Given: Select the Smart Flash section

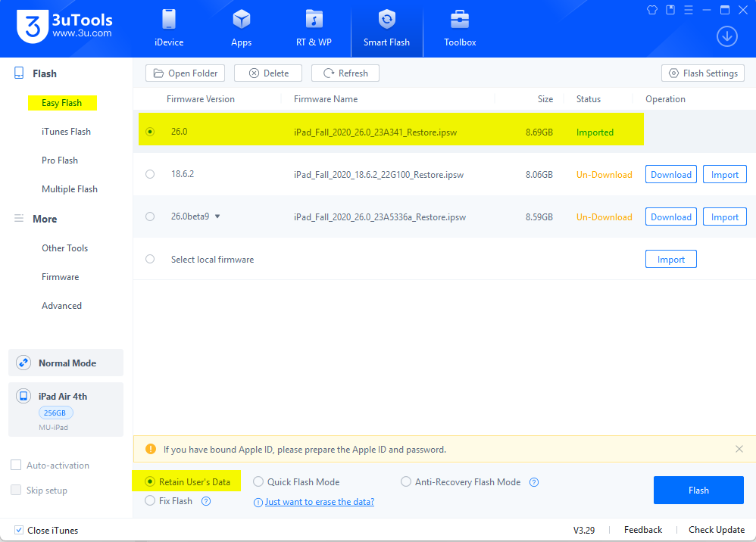Looking at the screenshot, I should (386, 29).
